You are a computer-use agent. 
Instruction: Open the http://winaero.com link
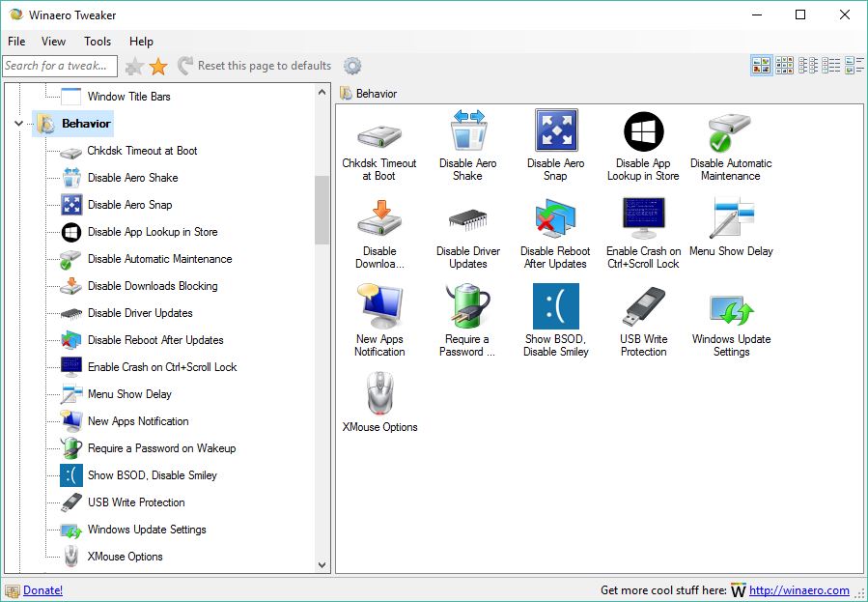[x=799, y=590]
